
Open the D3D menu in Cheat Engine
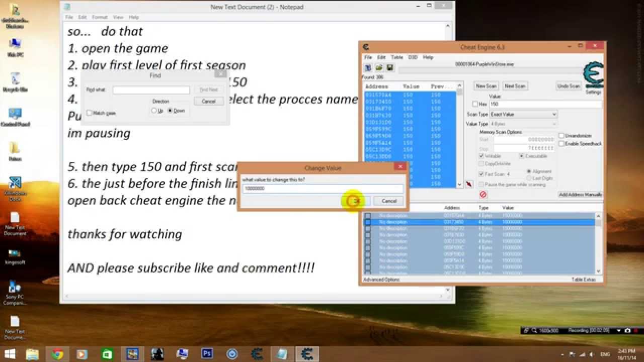coord(413,57)
